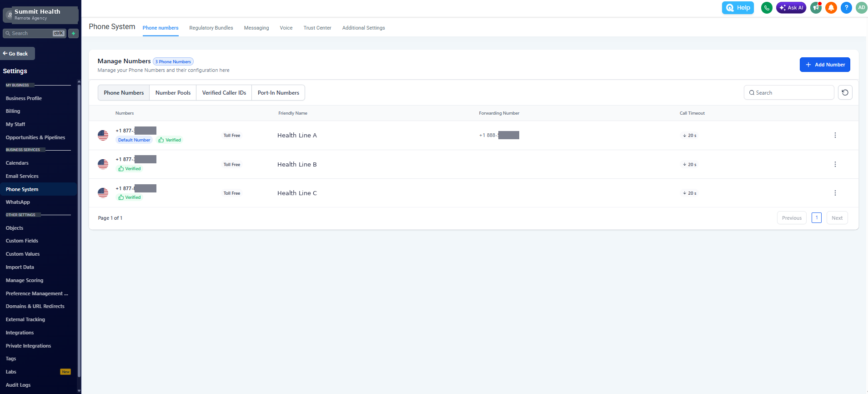
Task: Select the Phone Numbers sub-tab
Action: [x=124, y=93]
